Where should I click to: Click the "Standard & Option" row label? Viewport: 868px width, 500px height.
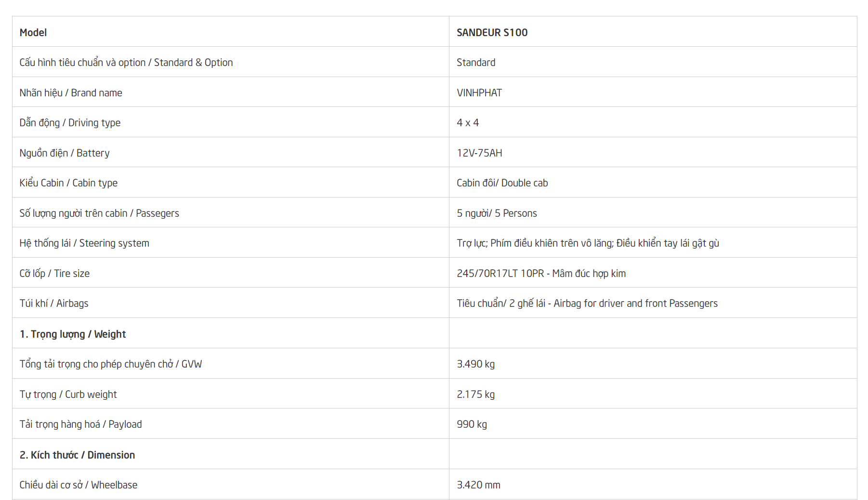(x=126, y=63)
